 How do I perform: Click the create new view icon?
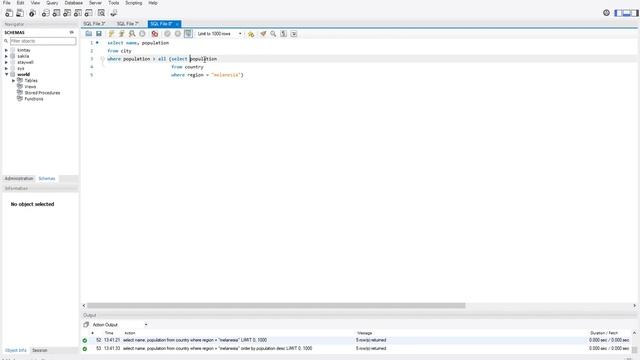67,13
